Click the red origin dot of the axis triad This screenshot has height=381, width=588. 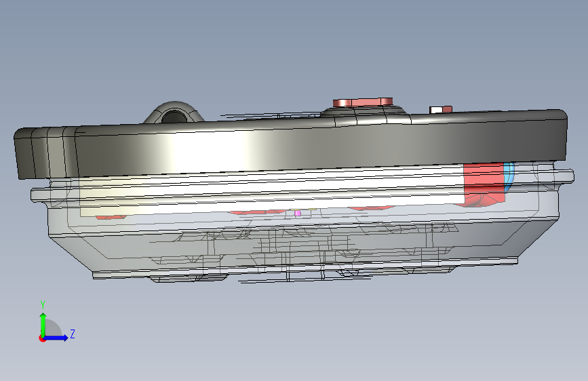[42, 339]
